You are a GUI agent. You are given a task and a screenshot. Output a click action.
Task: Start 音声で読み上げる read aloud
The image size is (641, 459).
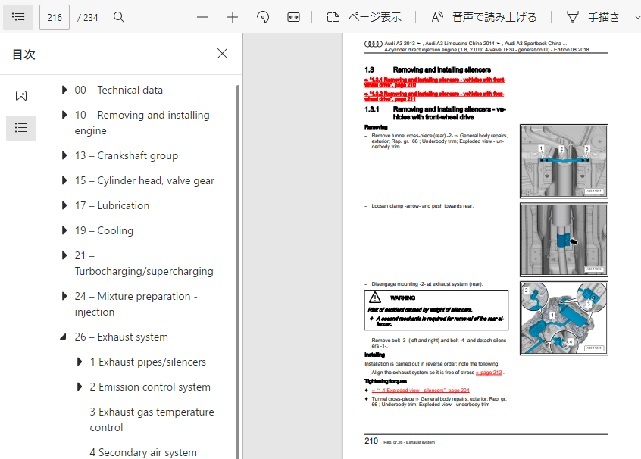484,17
